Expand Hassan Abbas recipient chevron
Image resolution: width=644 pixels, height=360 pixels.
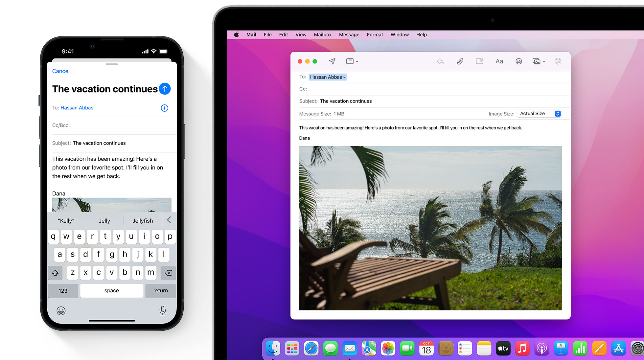(x=344, y=77)
